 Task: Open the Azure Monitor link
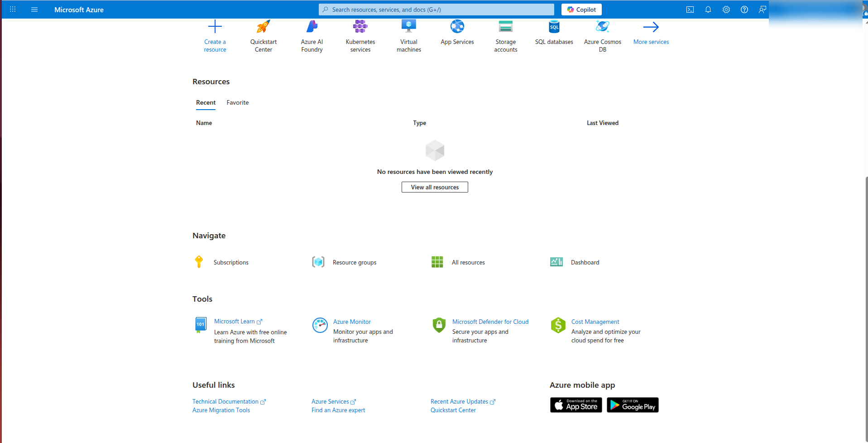coord(352,322)
